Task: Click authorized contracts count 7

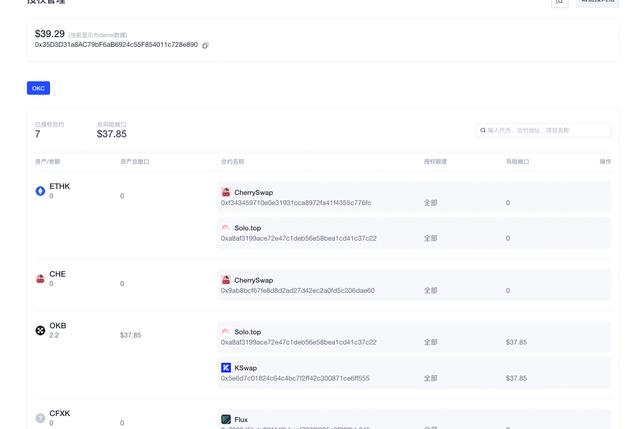Action: 38,134
